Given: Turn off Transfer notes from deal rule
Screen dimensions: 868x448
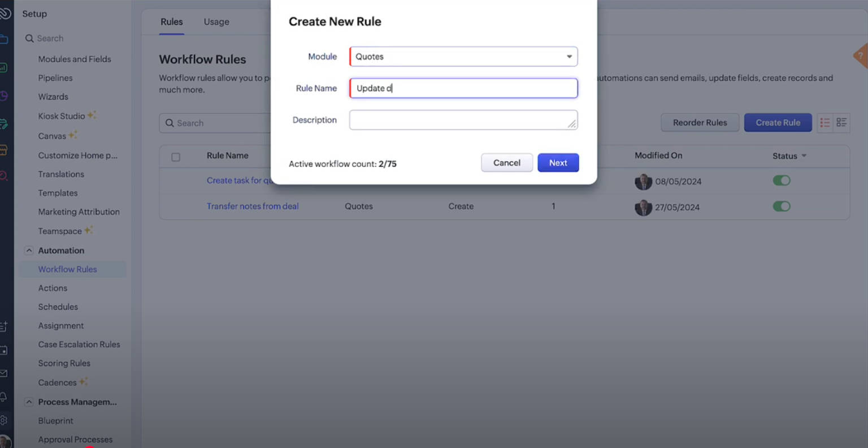Looking at the screenshot, I should [782, 206].
